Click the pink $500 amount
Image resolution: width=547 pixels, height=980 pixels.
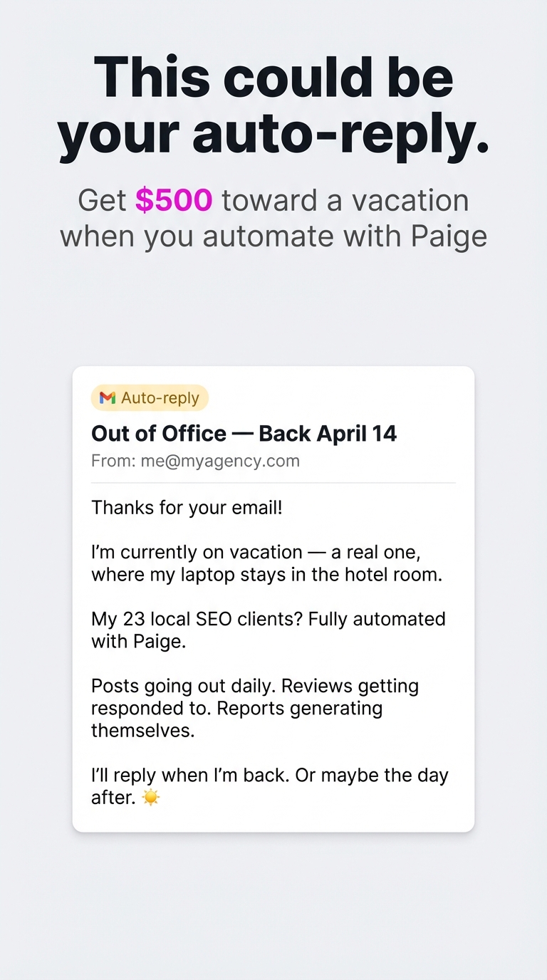click(x=174, y=200)
